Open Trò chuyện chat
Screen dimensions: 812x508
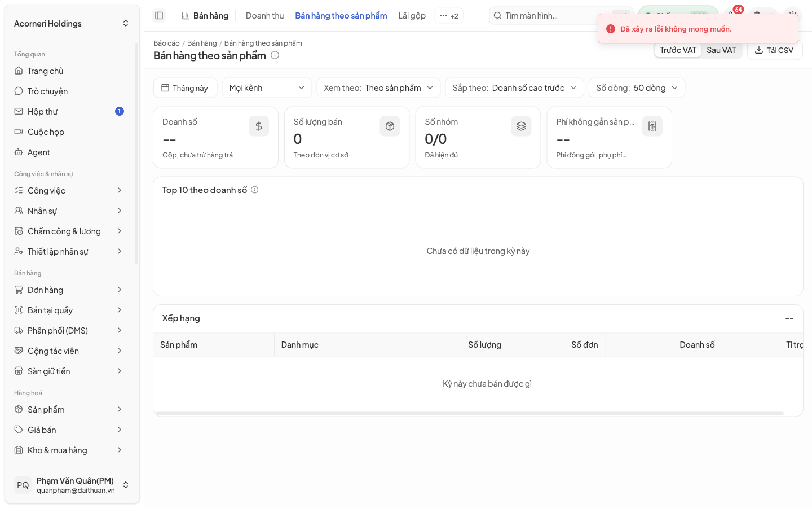pos(70,91)
